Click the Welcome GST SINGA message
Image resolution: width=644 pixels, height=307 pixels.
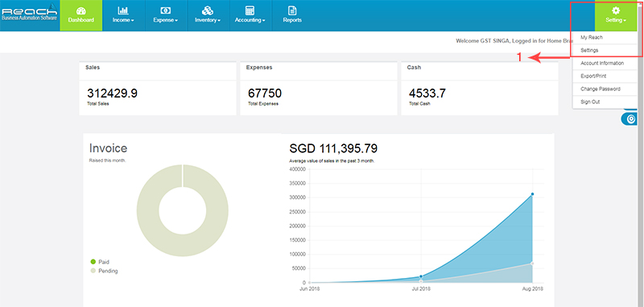point(514,41)
